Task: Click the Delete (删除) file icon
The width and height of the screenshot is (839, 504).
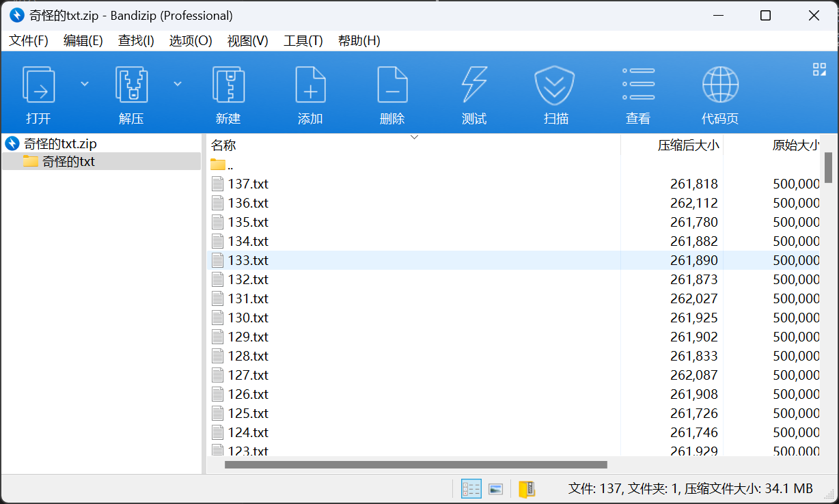Action: point(392,85)
